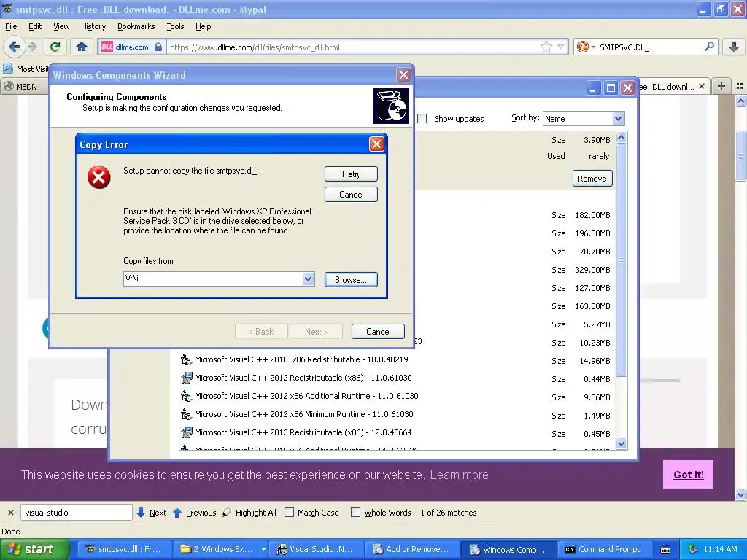The height and width of the screenshot is (560, 747).
Task: Select Visual C++ 2012 x86 Minimum Runtime icon
Action: coord(186,414)
